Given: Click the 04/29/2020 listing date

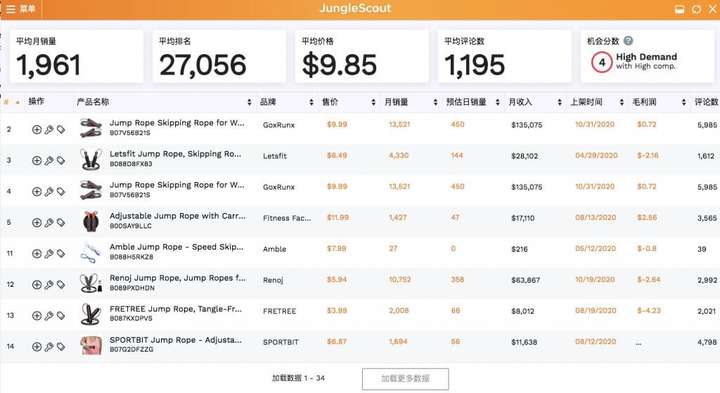Looking at the screenshot, I should (x=596, y=156).
